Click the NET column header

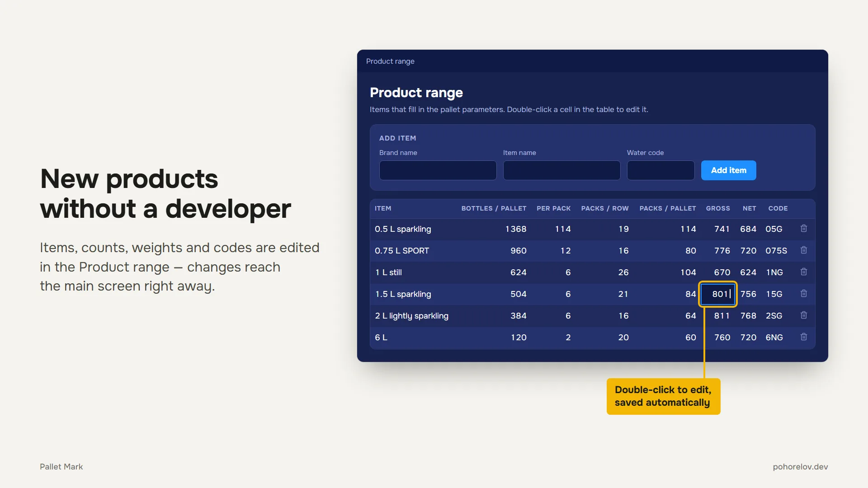(x=749, y=208)
